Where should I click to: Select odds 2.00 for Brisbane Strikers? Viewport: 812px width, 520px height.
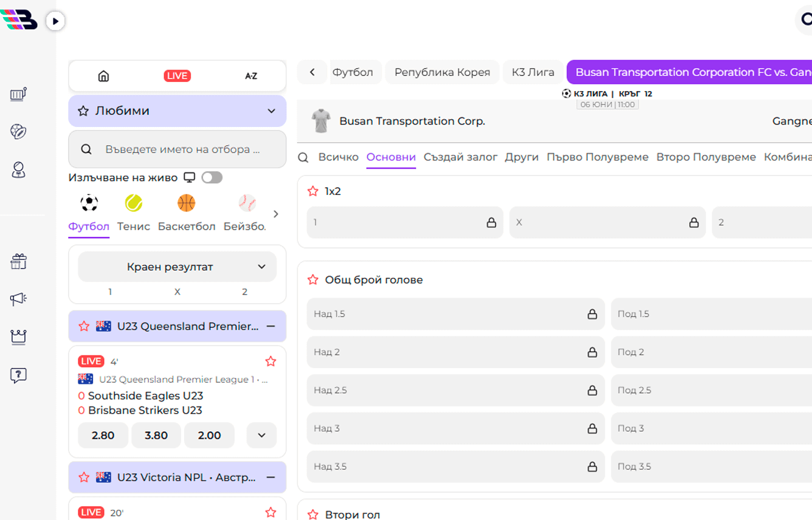tap(209, 436)
